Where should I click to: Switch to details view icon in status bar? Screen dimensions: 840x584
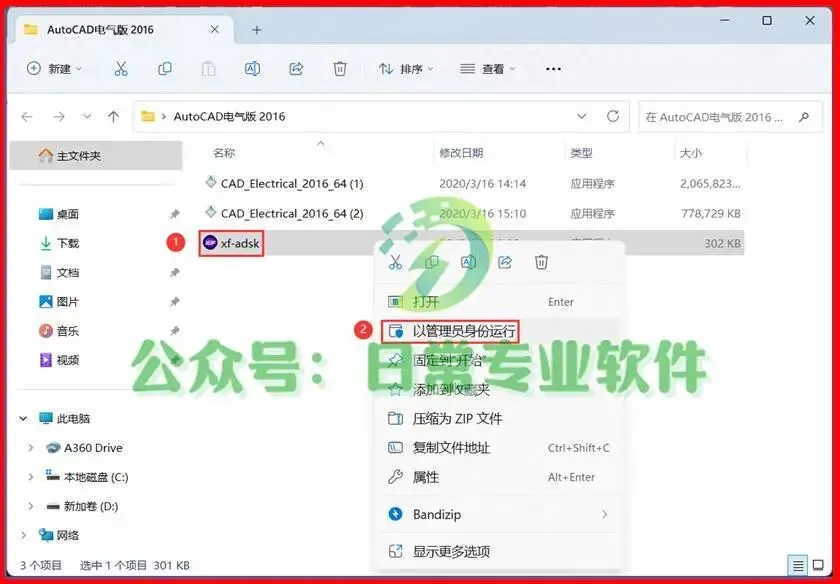[x=798, y=565]
